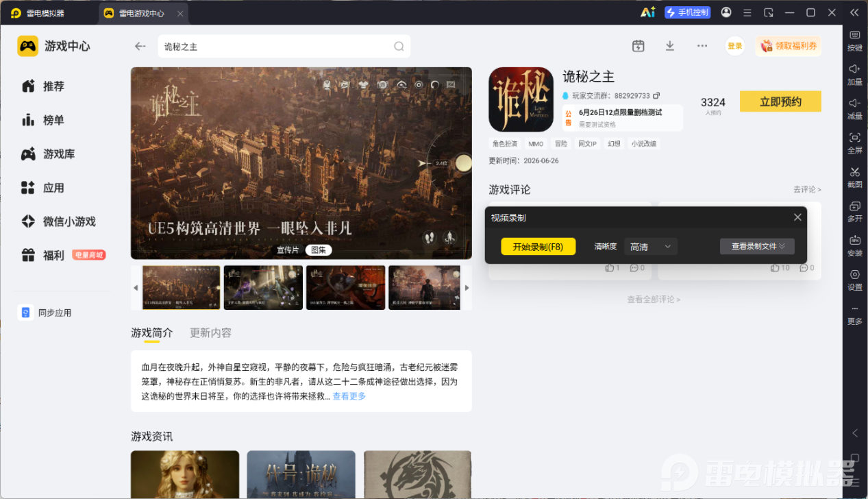Open 榜单 rankings in left navigation
Screen dimensions: 868x499
tap(42, 120)
